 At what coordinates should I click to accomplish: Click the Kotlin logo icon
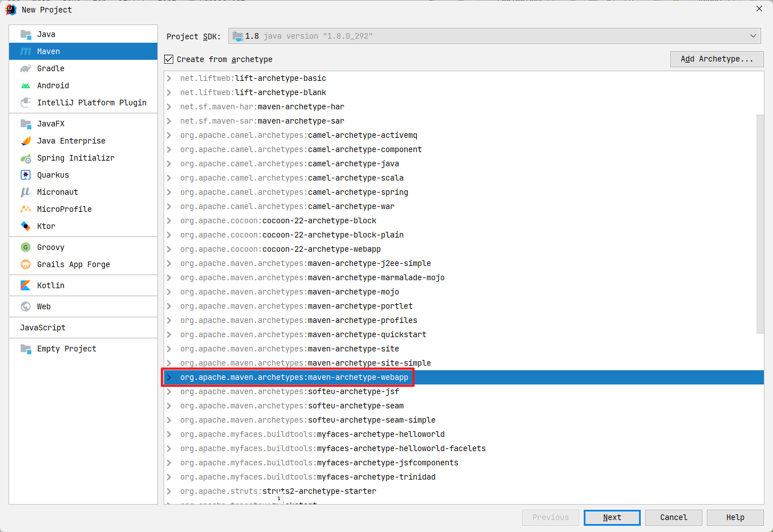tap(26, 285)
